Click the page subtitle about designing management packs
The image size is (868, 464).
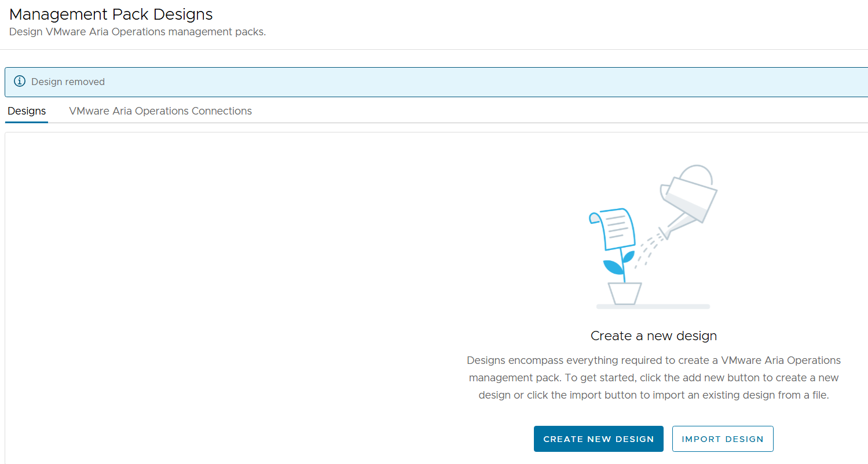tap(137, 32)
